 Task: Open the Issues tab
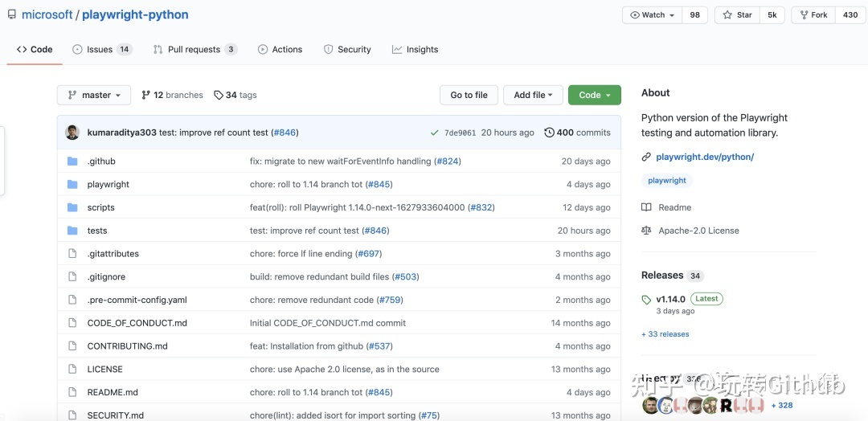102,49
